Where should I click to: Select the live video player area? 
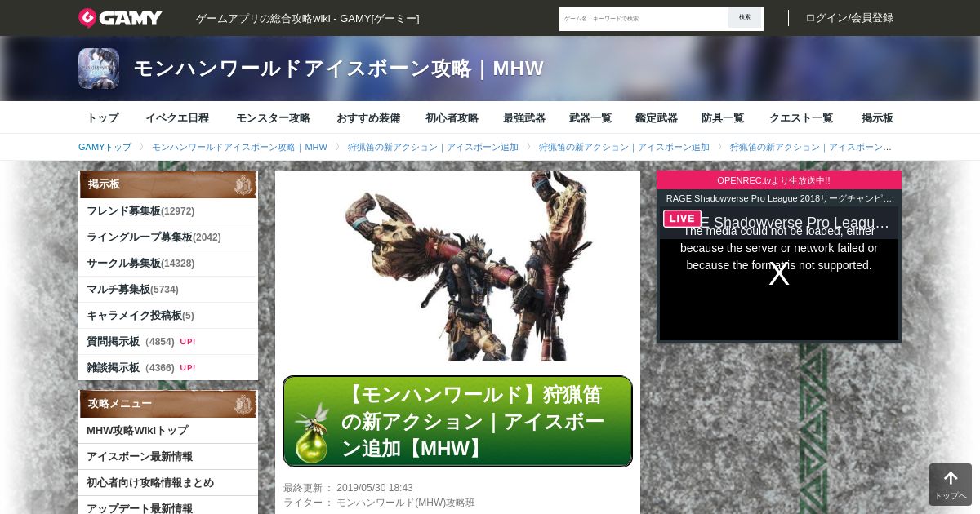tap(779, 273)
